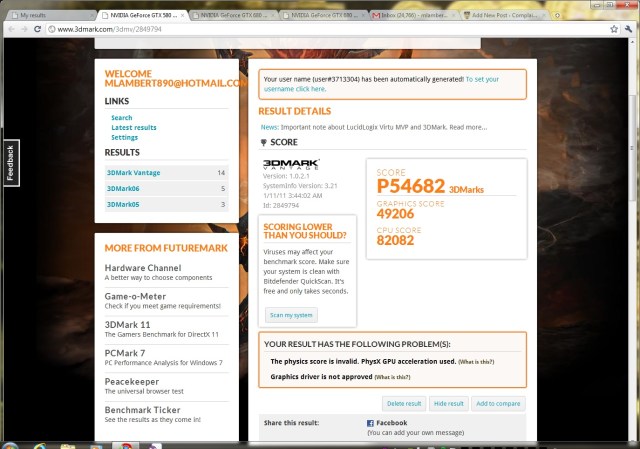Click the Hardware Channel heading link
Image resolution: width=640 pixels, height=449 pixels.
[x=143, y=268]
